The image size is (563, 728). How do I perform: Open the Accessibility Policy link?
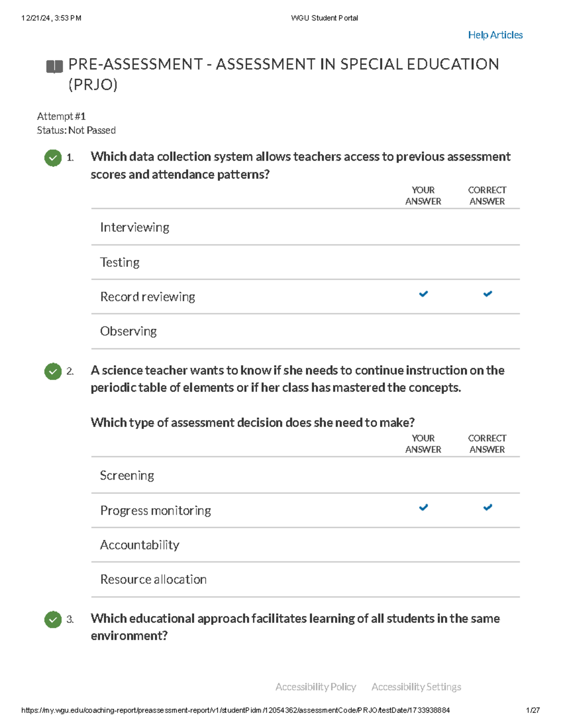click(x=316, y=687)
